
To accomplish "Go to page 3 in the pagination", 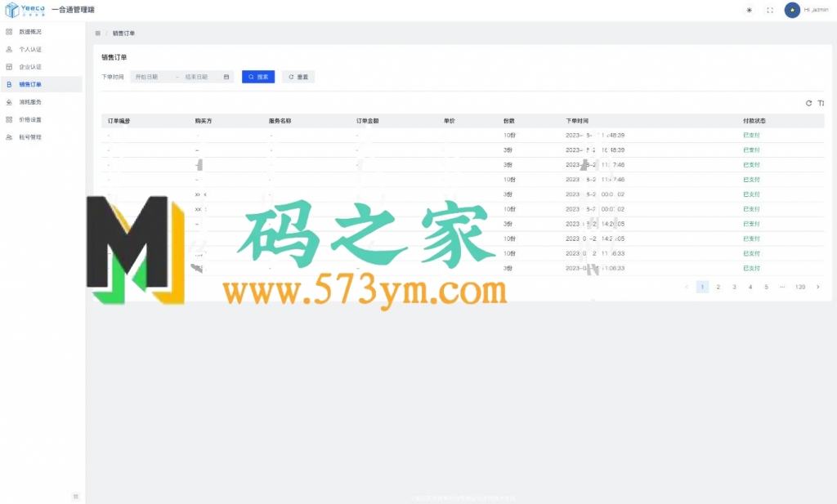I will 735,287.
